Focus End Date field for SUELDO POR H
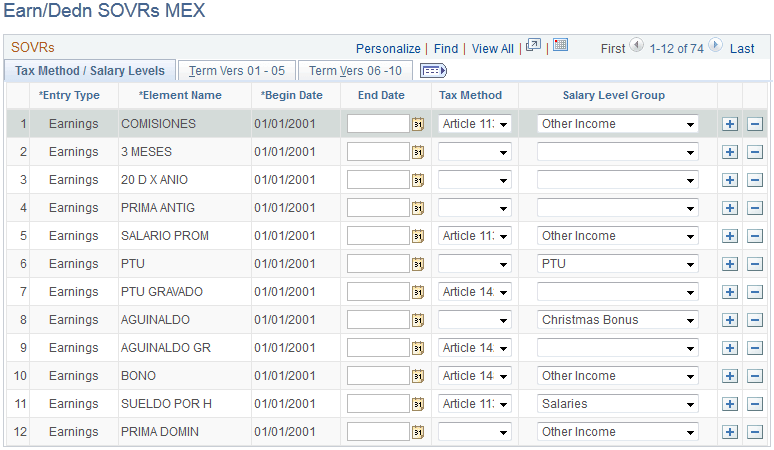774x450 pixels. pos(378,404)
